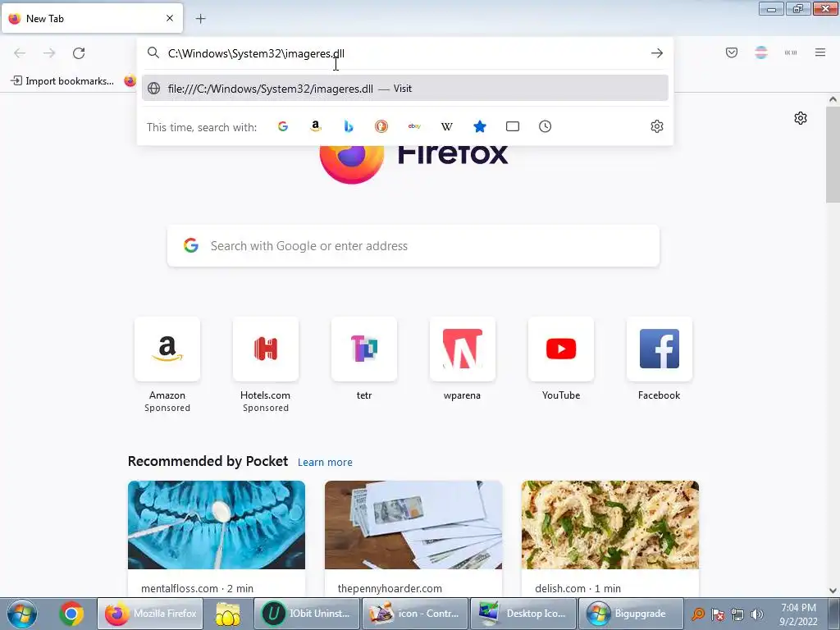The image size is (840, 630).
Task: Open Firefox application menu
Action: 820,52
